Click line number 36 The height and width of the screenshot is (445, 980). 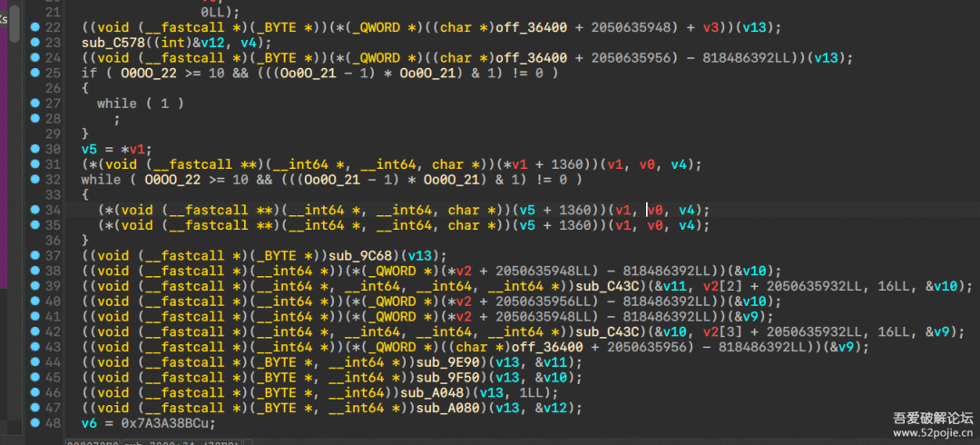click(54, 241)
